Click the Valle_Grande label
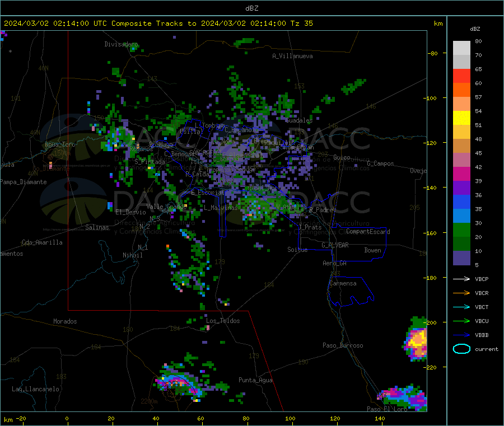504x426 pixels. point(166,207)
